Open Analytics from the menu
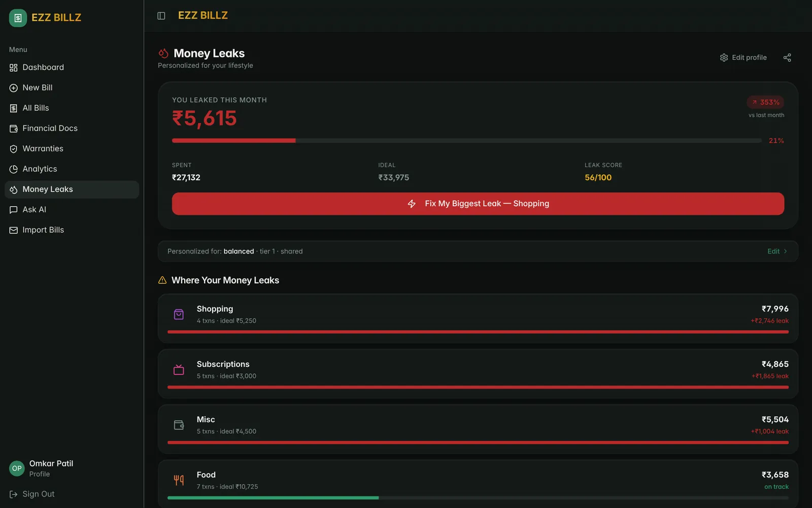The width and height of the screenshot is (812, 508). (72, 169)
